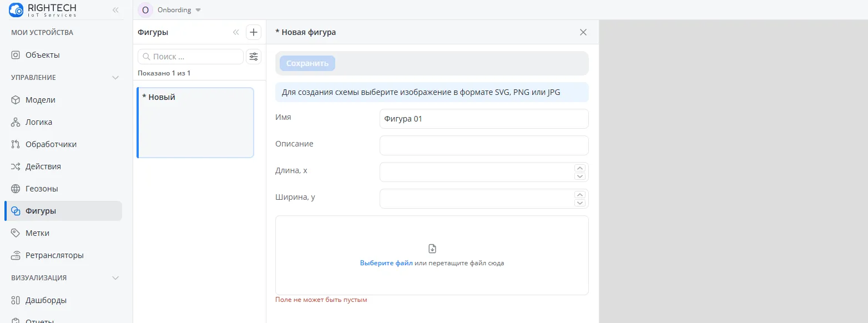Click the Метки tag icon
The image size is (868, 323).
click(16, 233)
